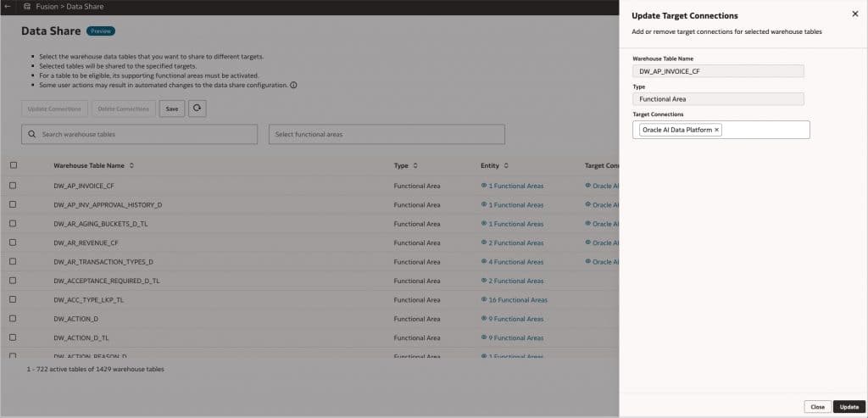Click the Warehouse Table Name field in panel
868x418 pixels.
(x=718, y=71)
